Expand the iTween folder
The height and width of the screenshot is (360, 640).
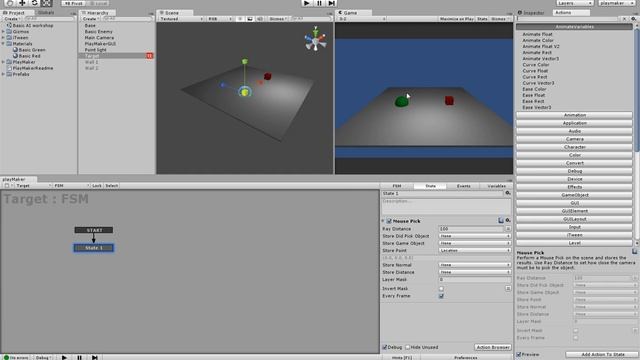pyautogui.click(x=3, y=38)
